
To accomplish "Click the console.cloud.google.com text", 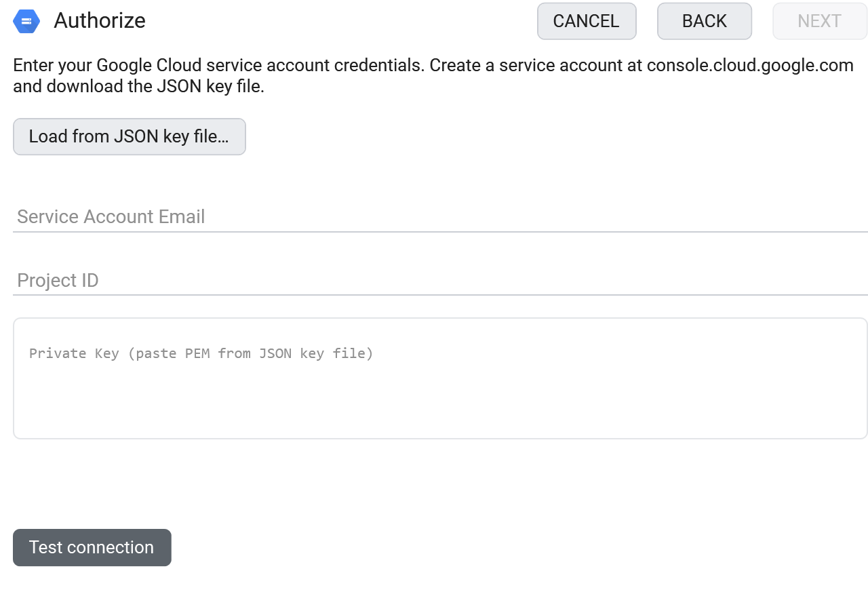I will point(750,66).
